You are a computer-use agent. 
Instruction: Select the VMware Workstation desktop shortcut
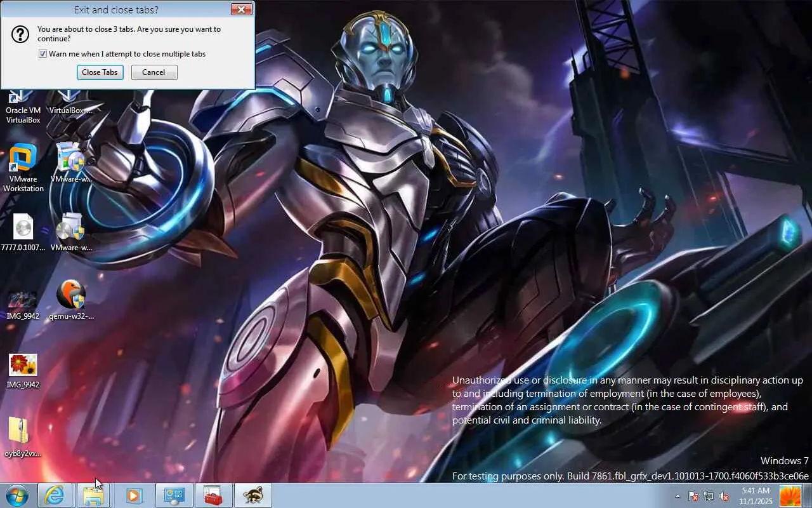click(x=23, y=168)
